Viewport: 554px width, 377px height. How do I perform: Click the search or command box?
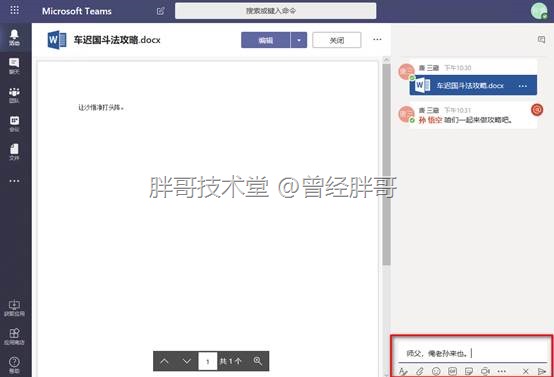(276, 11)
